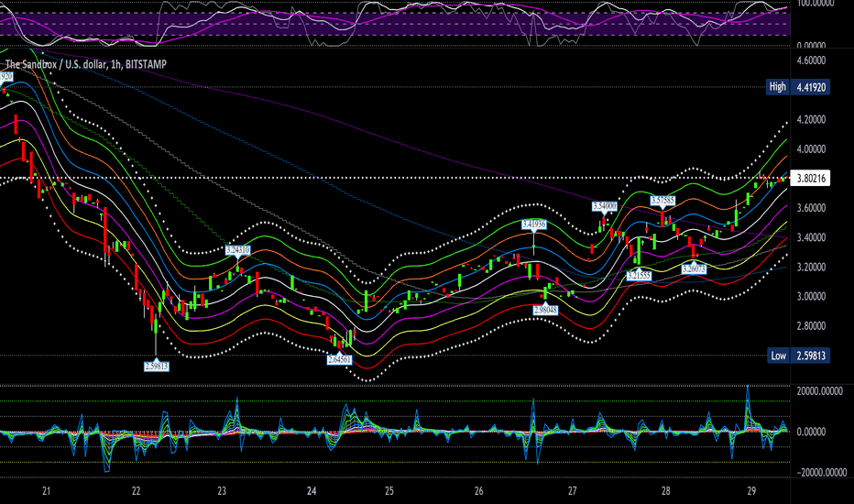This screenshot has width=854, height=504.
Task: Click the 3.40000 price axis tick
Action: pyautogui.click(x=811, y=237)
